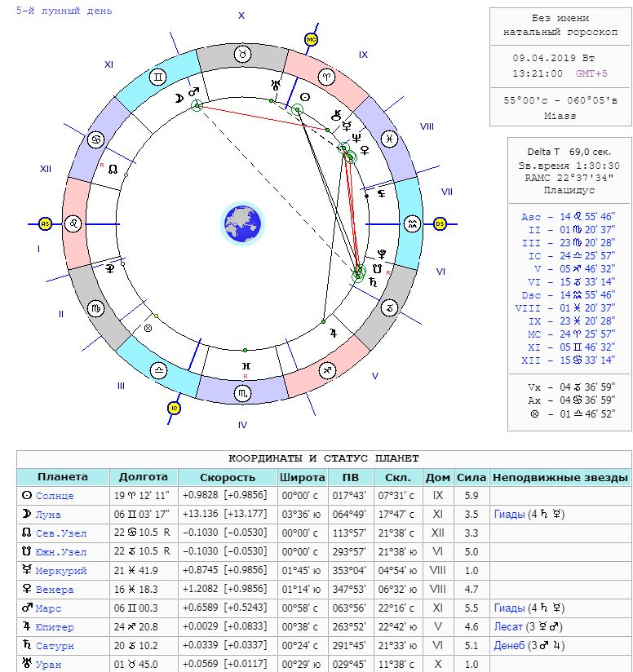Select the Moon glyph inside the chart wheel
This screenshot has width=633, height=672.
(x=179, y=99)
